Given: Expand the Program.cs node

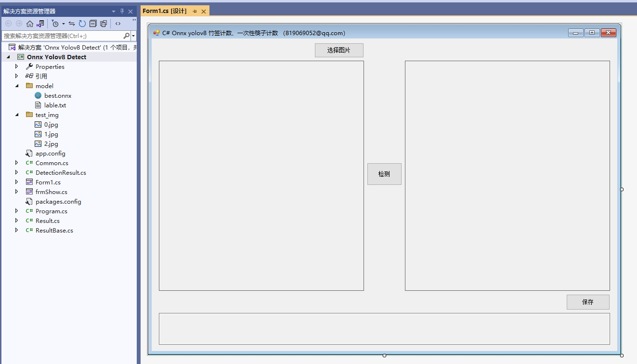Looking at the screenshot, I should click(17, 211).
